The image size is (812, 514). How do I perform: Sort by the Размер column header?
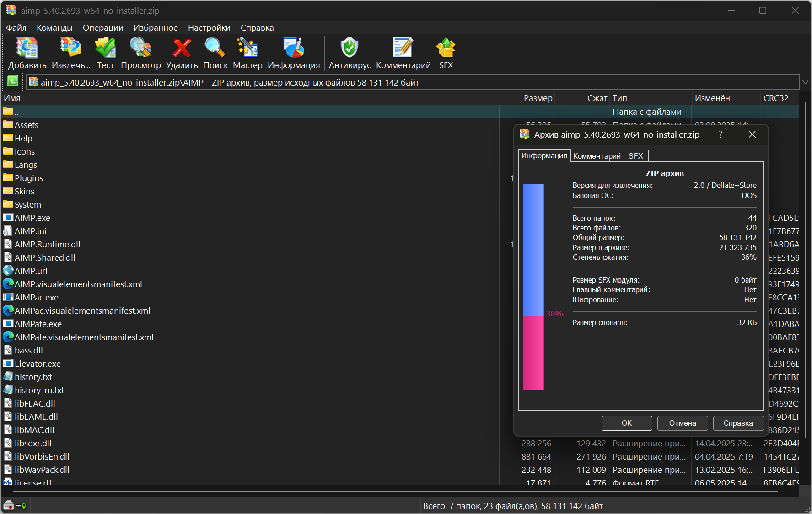527,98
